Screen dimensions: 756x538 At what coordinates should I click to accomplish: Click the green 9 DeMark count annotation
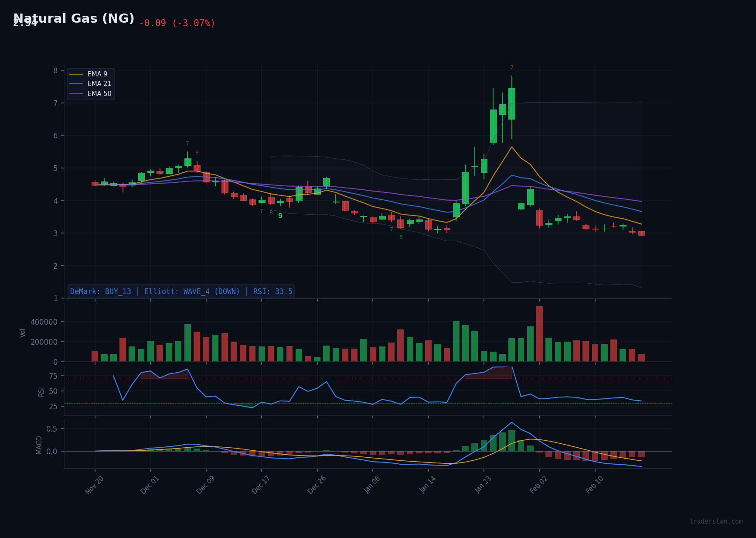click(280, 216)
